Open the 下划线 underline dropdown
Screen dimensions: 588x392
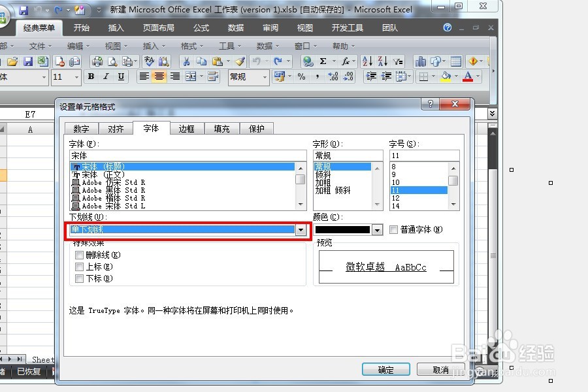tap(301, 229)
